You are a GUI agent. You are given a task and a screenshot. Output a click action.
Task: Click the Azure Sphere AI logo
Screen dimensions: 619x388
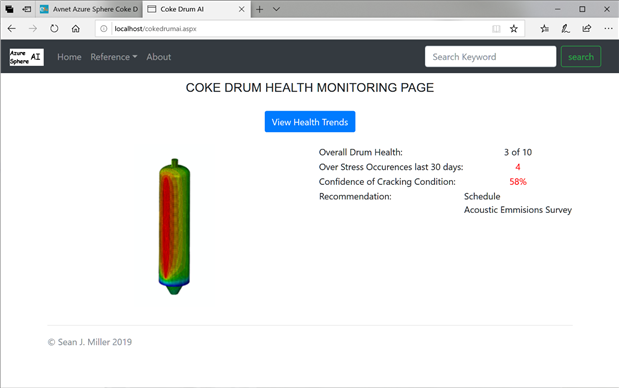tap(26, 57)
